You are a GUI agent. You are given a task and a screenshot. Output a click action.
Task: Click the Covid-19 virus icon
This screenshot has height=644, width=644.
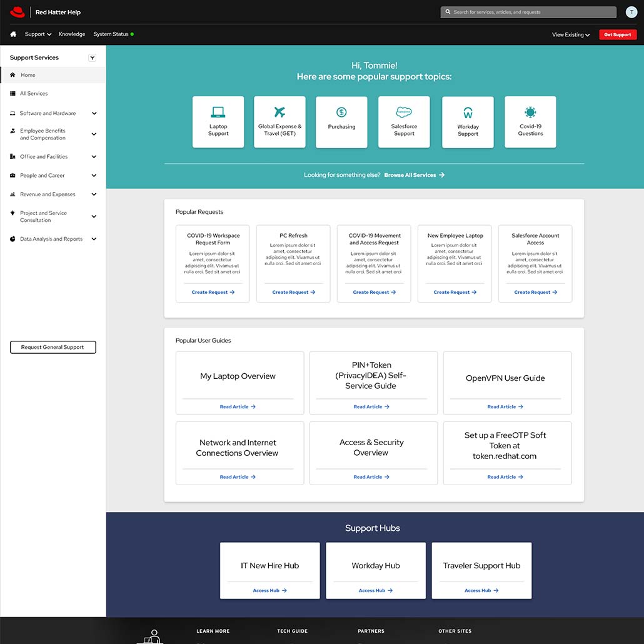530,112
